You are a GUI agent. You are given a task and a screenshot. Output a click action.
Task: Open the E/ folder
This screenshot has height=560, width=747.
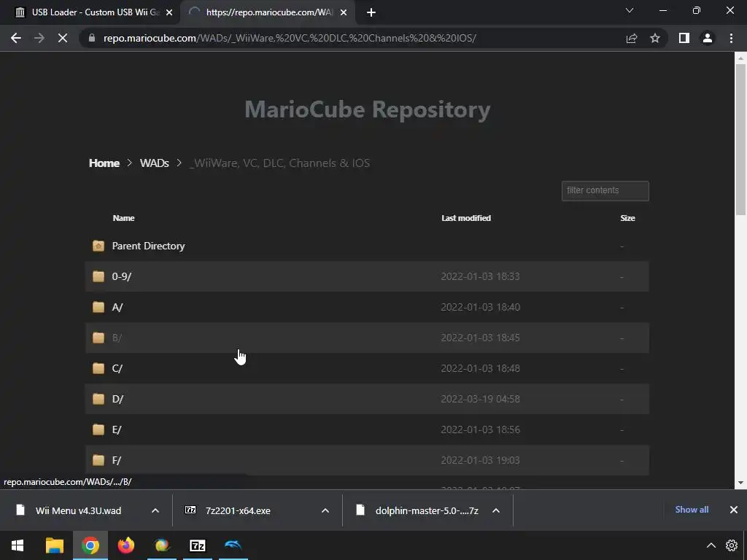pyautogui.click(x=117, y=429)
